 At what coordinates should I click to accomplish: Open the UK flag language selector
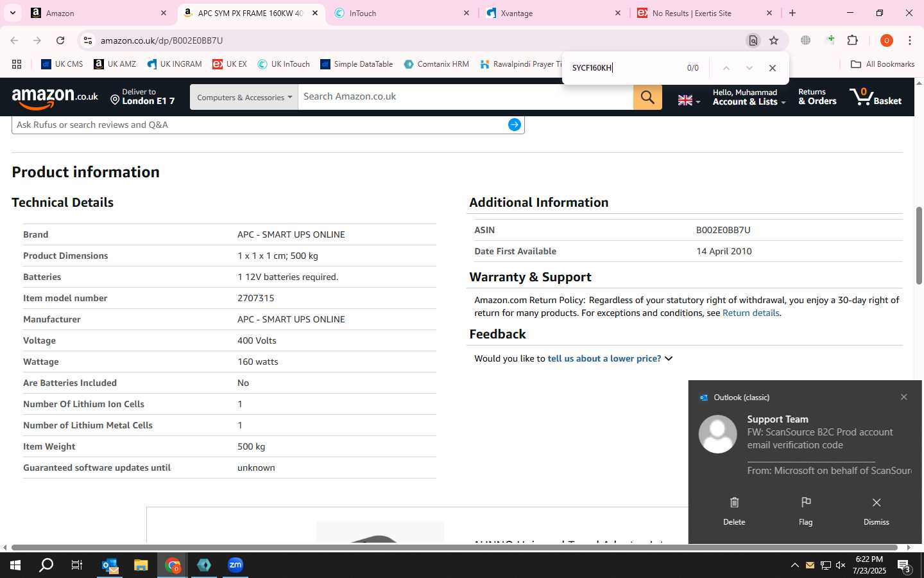pyautogui.click(x=689, y=100)
